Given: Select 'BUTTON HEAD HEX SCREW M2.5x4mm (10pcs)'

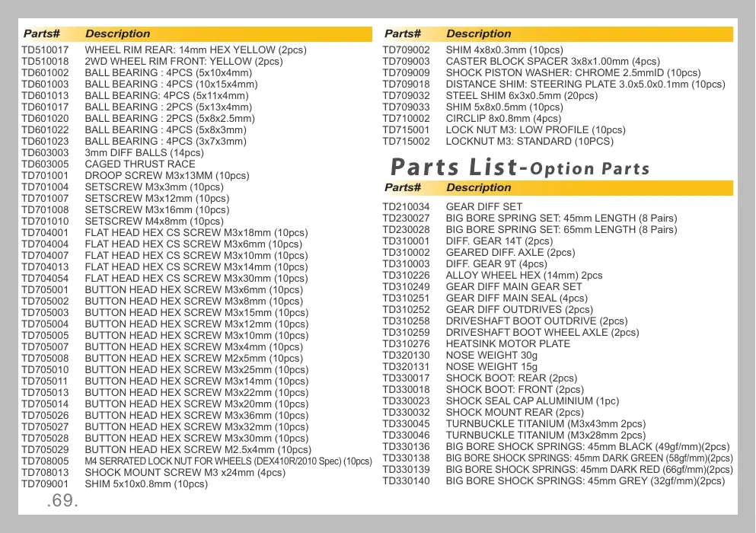Looking at the screenshot, I should pos(198,449).
